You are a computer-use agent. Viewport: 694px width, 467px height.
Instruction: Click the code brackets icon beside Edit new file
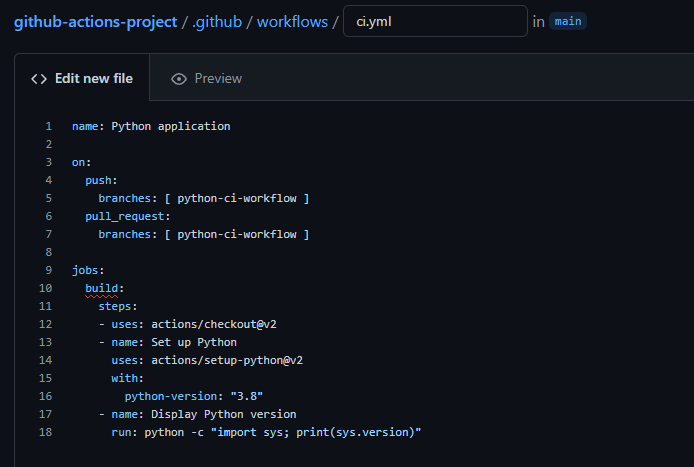point(39,79)
